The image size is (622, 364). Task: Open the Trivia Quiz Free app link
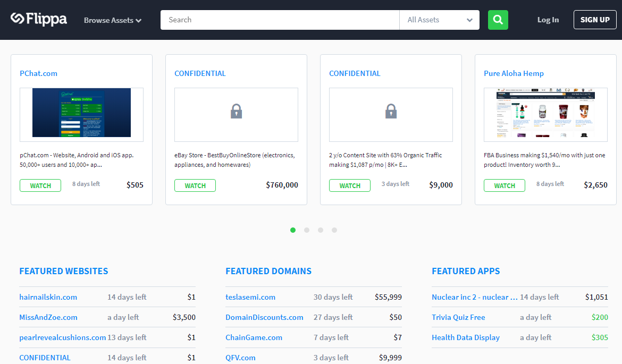pyautogui.click(x=458, y=317)
